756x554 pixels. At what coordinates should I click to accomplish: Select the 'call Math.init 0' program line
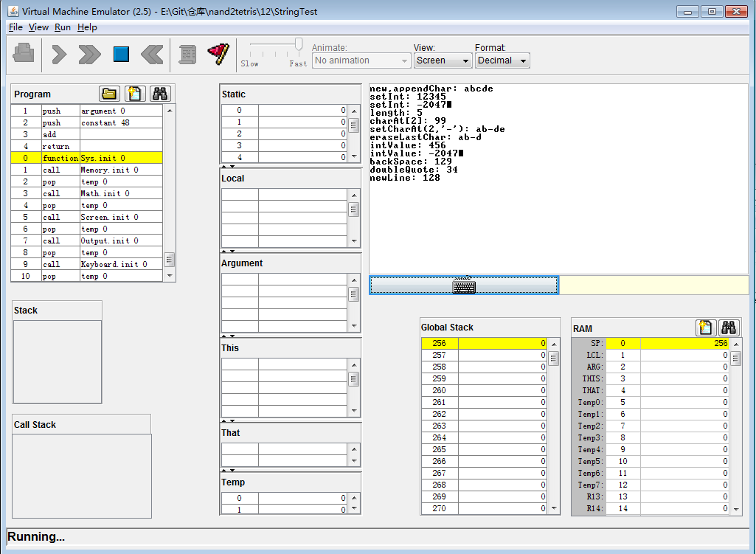coord(105,193)
